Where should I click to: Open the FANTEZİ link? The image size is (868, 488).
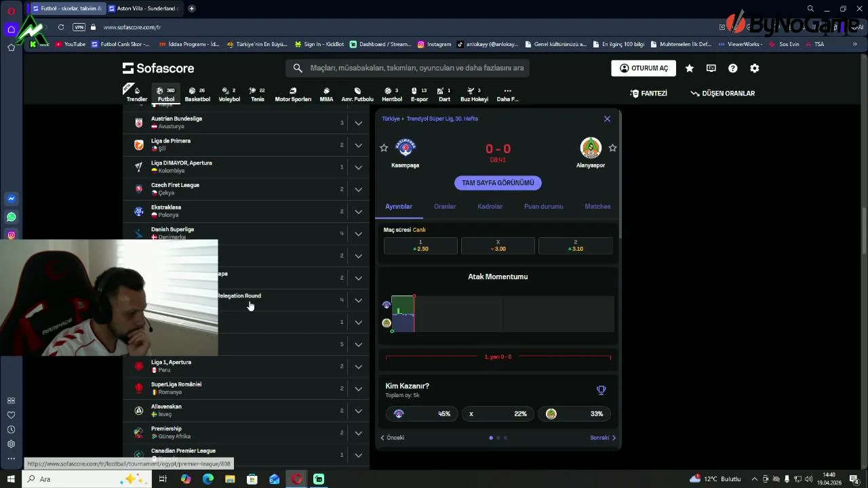click(648, 94)
